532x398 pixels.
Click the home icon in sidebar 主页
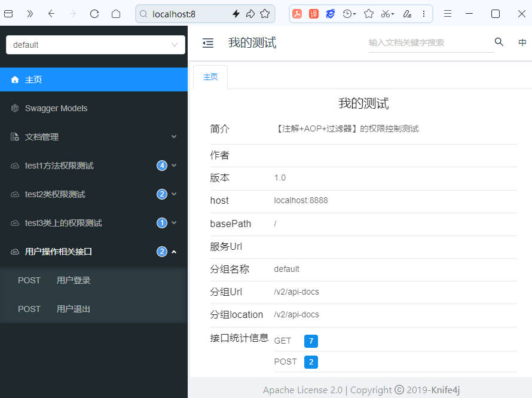pyautogui.click(x=15, y=79)
